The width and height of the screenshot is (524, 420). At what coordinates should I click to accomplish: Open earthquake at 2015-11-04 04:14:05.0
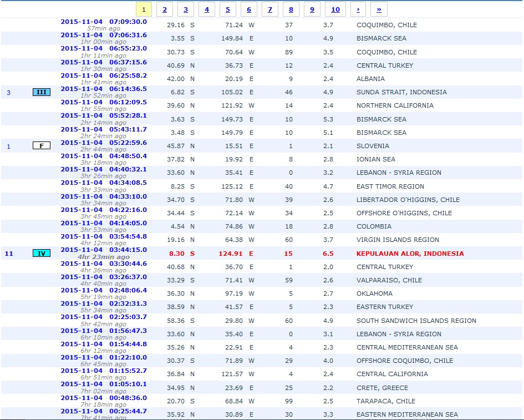tap(104, 224)
